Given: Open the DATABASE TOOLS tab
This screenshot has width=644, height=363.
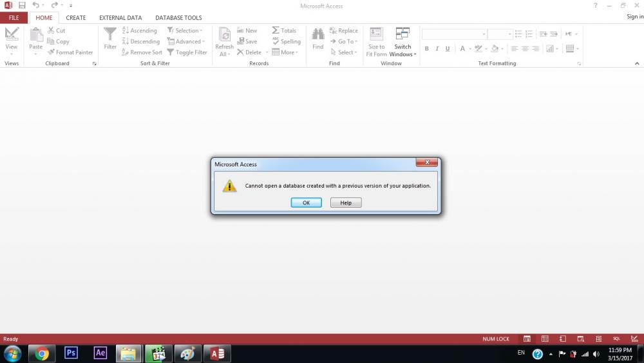Looking at the screenshot, I should [178, 17].
